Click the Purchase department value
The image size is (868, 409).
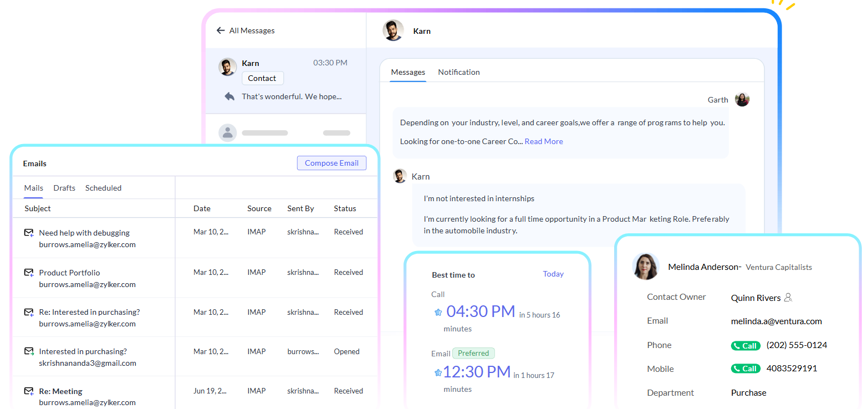click(x=748, y=392)
